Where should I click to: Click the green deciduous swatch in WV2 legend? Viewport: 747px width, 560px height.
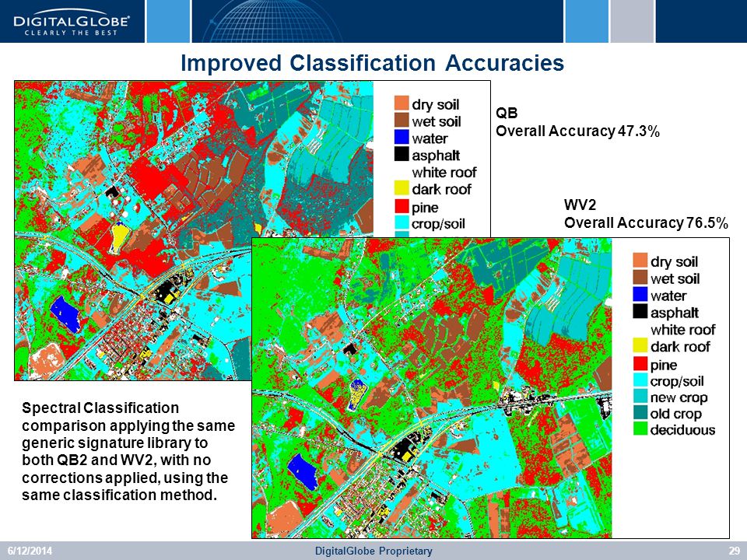click(640, 429)
